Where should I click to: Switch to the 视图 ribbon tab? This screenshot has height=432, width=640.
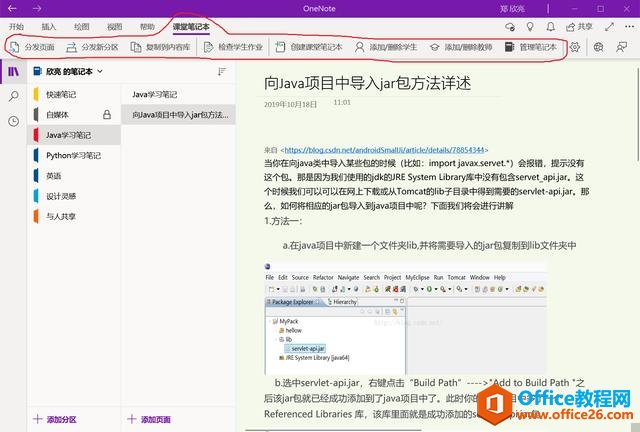tap(114, 27)
